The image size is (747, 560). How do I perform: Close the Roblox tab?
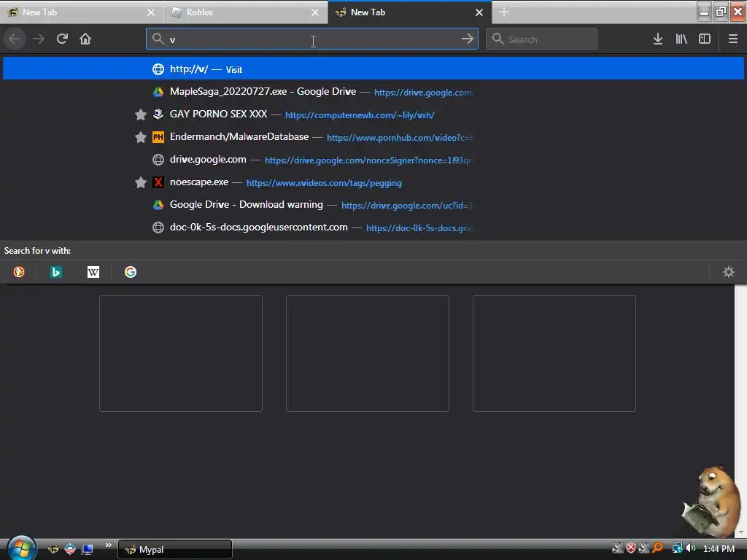pos(315,12)
